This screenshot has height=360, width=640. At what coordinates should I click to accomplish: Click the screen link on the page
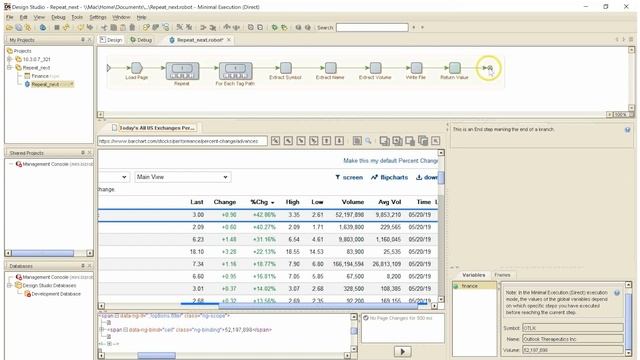349,177
